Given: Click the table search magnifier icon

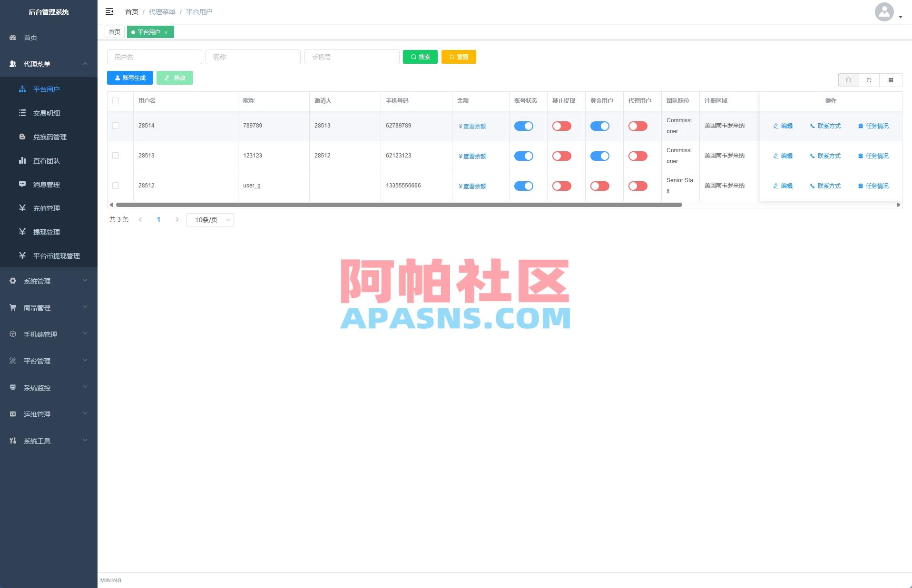Looking at the screenshot, I should (x=849, y=80).
